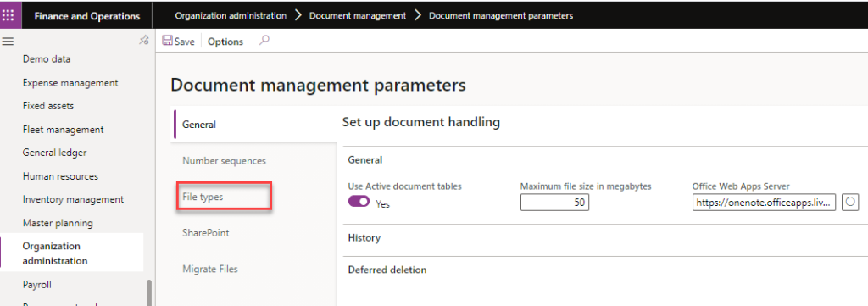This screenshot has height=306, width=868.
Task: Click the Save disk icon
Action: coord(166,41)
